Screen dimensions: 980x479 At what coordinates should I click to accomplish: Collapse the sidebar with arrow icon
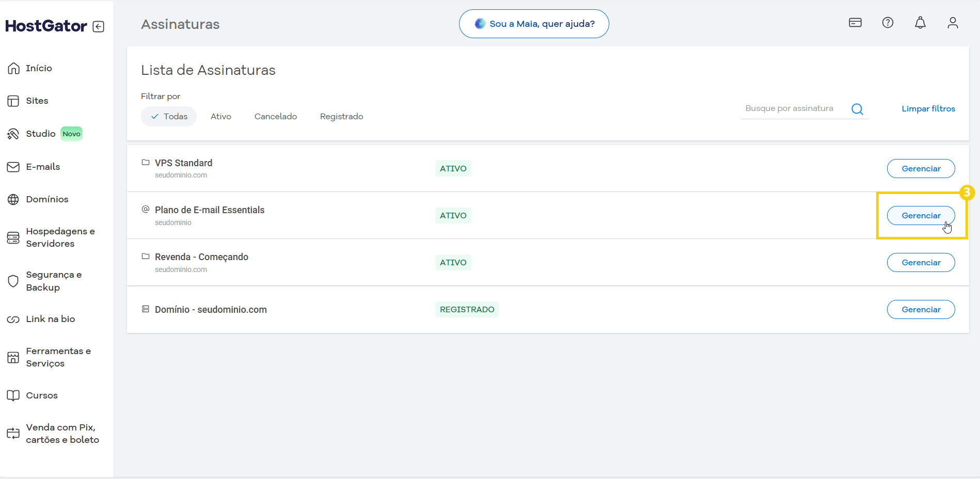tap(99, 26)
